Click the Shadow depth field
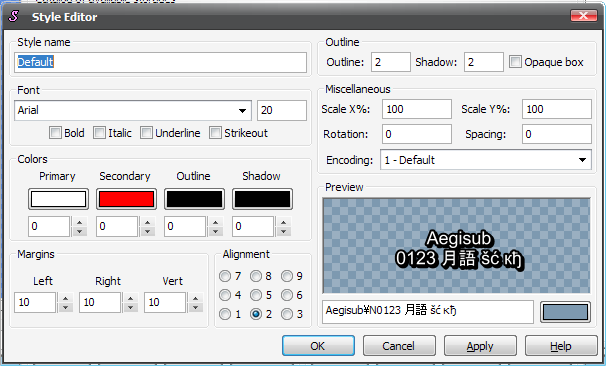This screenshot has height=366, width=606. pos(484,62)
